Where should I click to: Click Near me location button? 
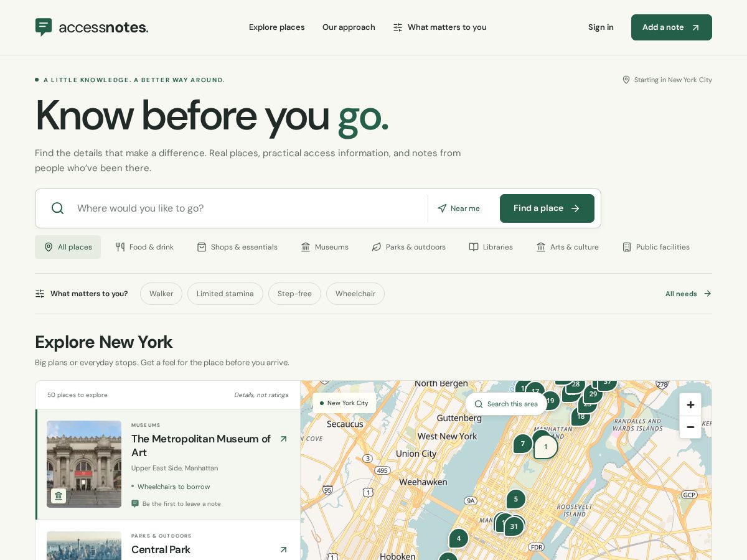point(459,208)
